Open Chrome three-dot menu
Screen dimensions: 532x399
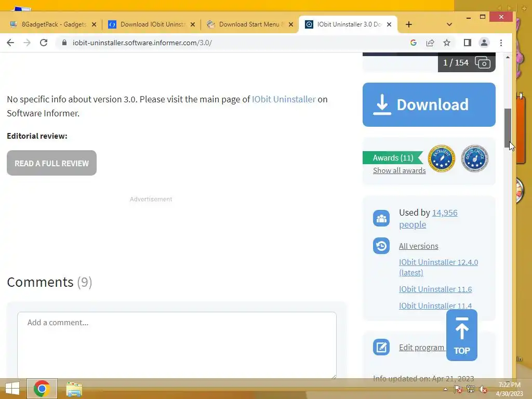[501, 43]
